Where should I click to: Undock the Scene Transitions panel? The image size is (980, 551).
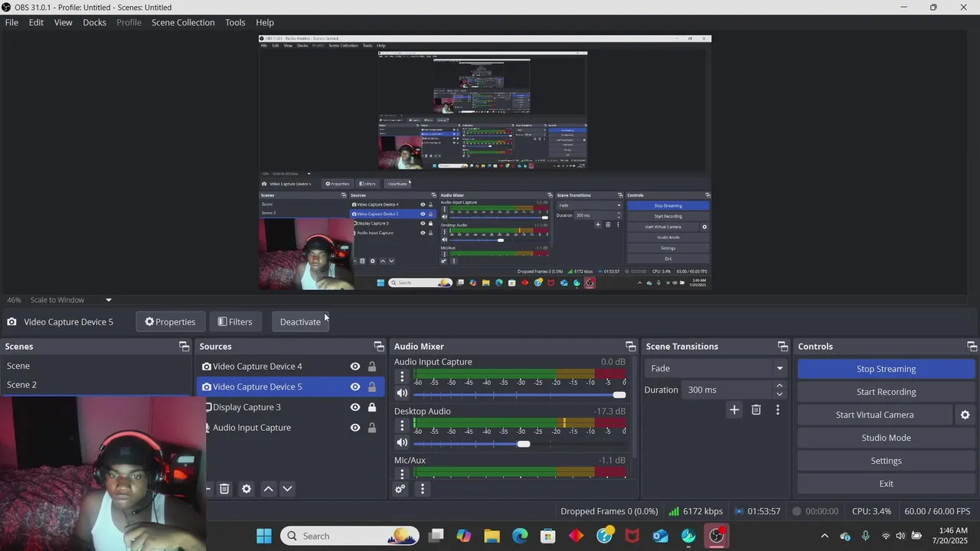(x=782, y=347)
